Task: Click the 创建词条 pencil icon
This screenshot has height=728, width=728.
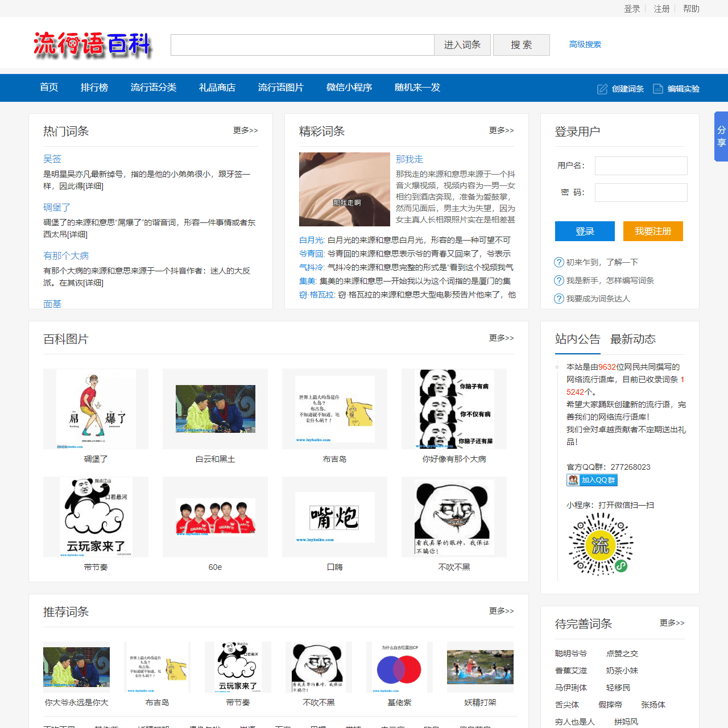Action: (602, 89)
